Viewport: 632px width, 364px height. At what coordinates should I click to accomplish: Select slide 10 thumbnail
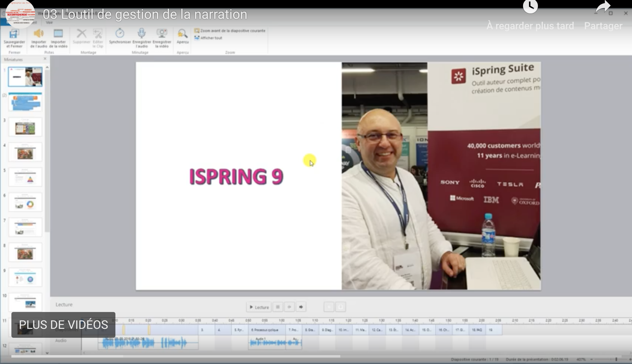pyautogui.click(x=25, y=302)
